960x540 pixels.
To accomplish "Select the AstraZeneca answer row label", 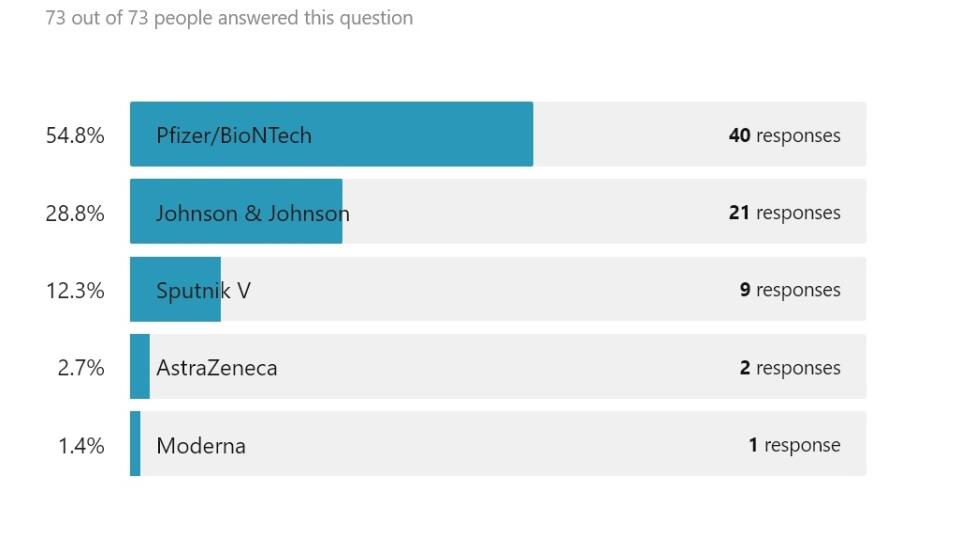I will (217, 367).
